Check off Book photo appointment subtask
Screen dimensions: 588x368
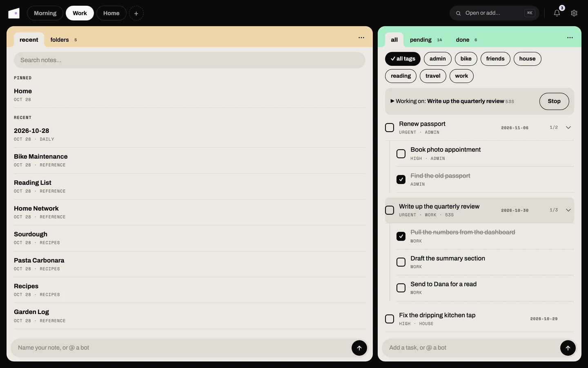click(x=401, y=154)
